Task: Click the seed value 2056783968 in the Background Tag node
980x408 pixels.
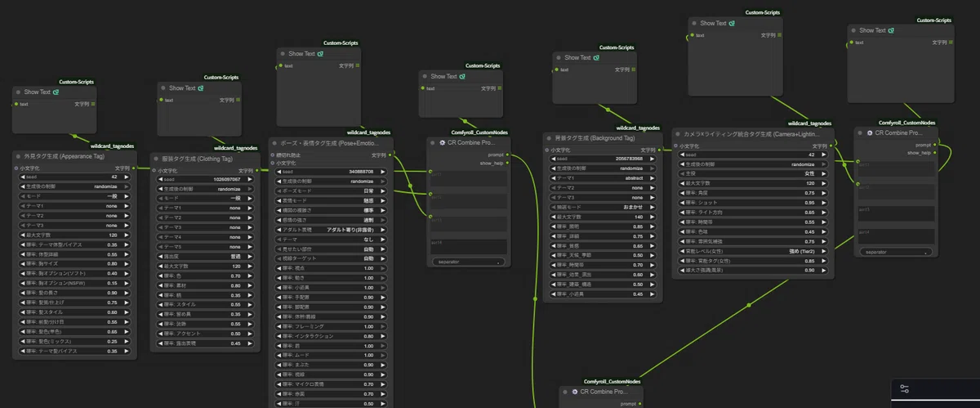Action: [630, 159]
